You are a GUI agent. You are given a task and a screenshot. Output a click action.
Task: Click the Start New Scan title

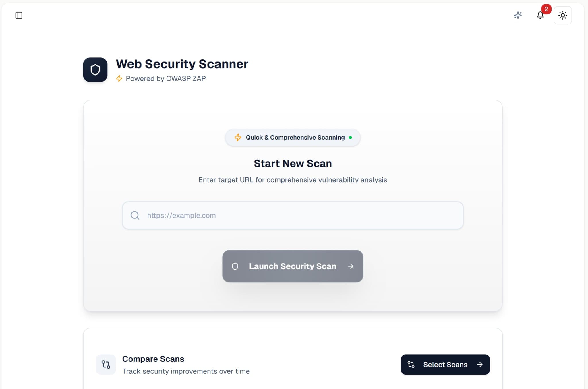(x=292, y=163)
